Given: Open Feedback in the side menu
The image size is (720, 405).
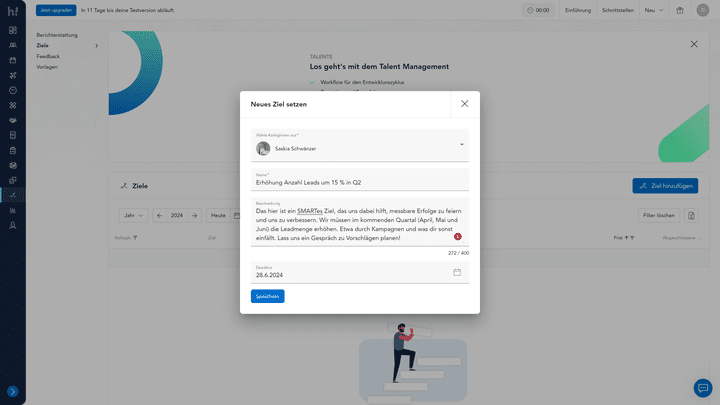Looking at the screenshot, I should pyautogui.click(x=48, y=56).
